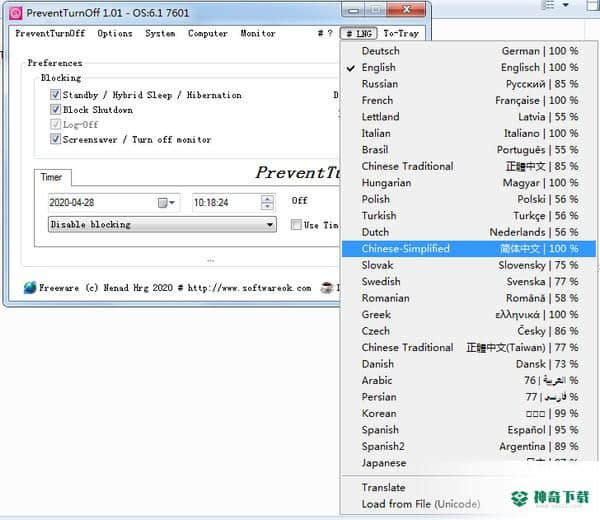Choose Chinese Traditional 85 % entry
This screenshot has height=520, width=600.
tap(468, 166)
